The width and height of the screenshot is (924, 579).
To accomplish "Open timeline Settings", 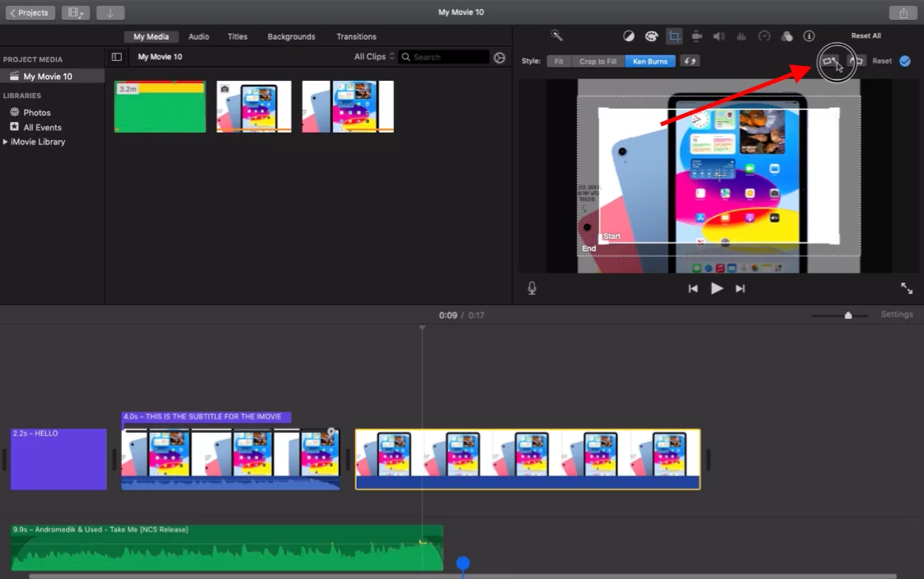I will (x=896, y=315).
